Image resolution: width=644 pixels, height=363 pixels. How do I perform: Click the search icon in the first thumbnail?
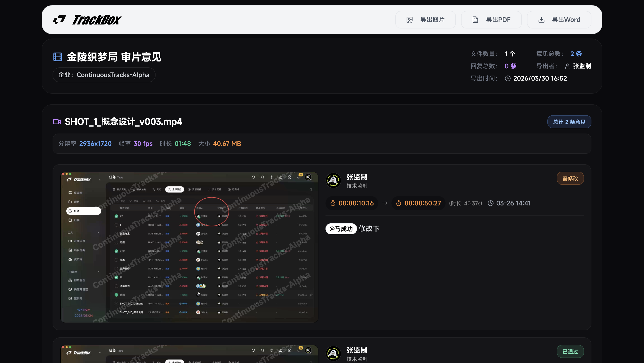pos(262,177)
